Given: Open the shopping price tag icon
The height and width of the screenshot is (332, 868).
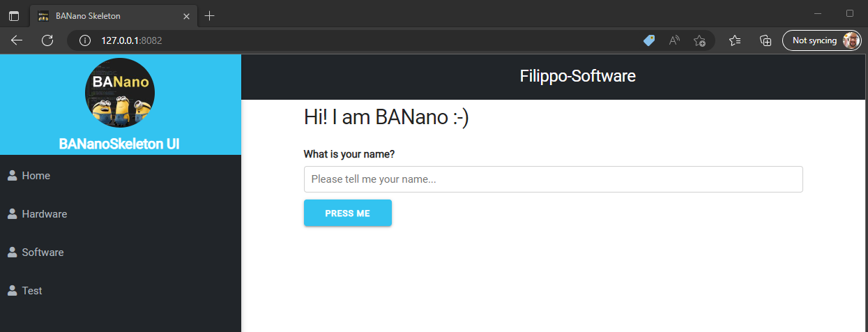Looking at the screenshot, I should [649, 40].
